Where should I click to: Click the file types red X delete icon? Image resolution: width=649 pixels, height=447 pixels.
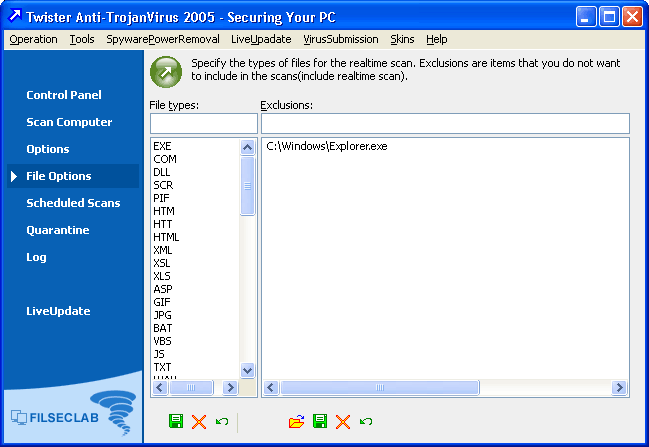click(199, 422)
